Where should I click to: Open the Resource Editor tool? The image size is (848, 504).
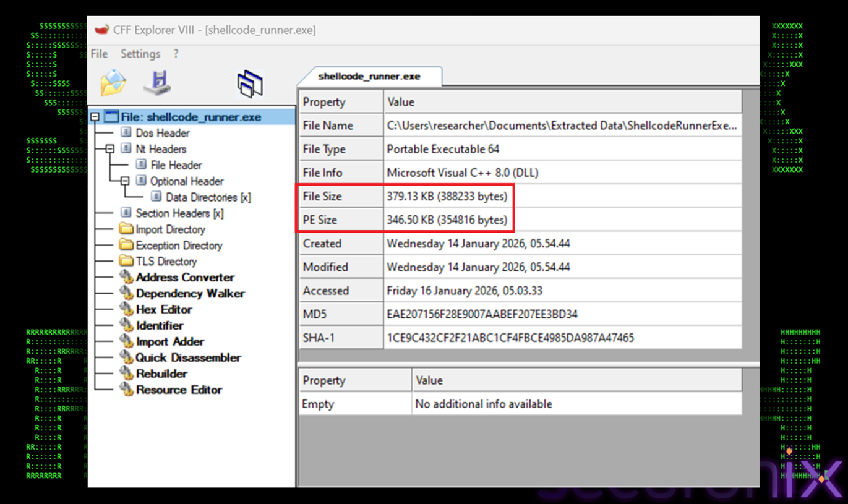click(179, 390)
